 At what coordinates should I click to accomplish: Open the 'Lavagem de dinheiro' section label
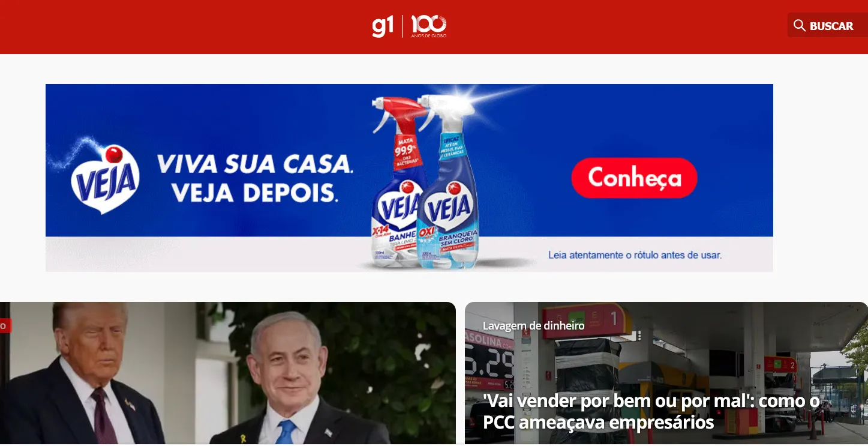(x=533, y=326)
